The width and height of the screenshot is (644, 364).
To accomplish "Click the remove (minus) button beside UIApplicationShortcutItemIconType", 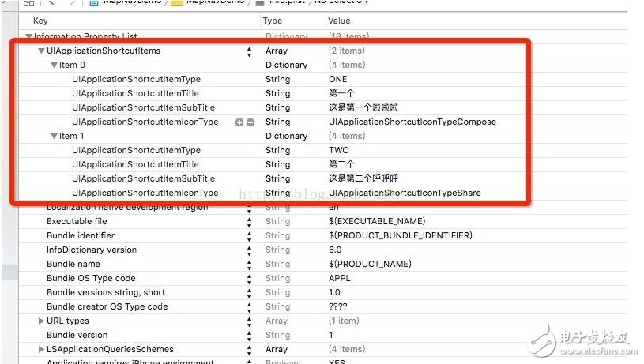I will click(250, 122).
